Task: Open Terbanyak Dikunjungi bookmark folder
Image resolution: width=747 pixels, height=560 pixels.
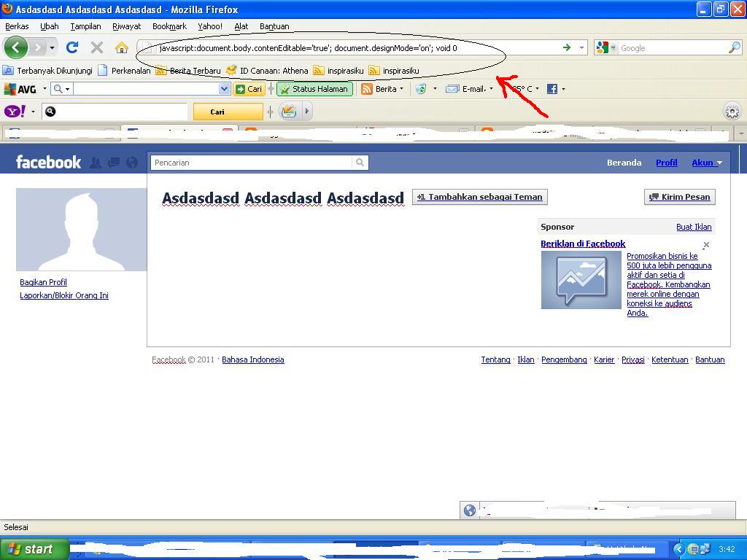Action: coord(47,71)
